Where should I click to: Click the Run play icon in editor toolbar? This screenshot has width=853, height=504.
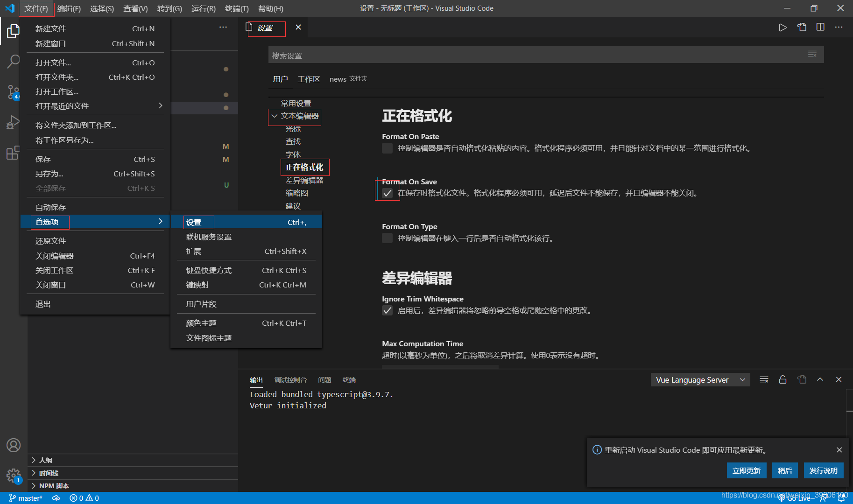pos(783,28)
